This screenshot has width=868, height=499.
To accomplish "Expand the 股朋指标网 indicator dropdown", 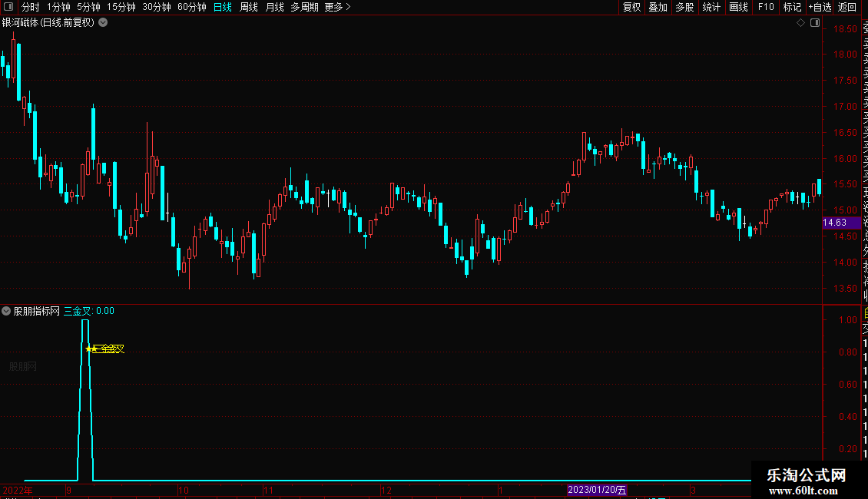I will pyautogui.click(x=6, y=311).
